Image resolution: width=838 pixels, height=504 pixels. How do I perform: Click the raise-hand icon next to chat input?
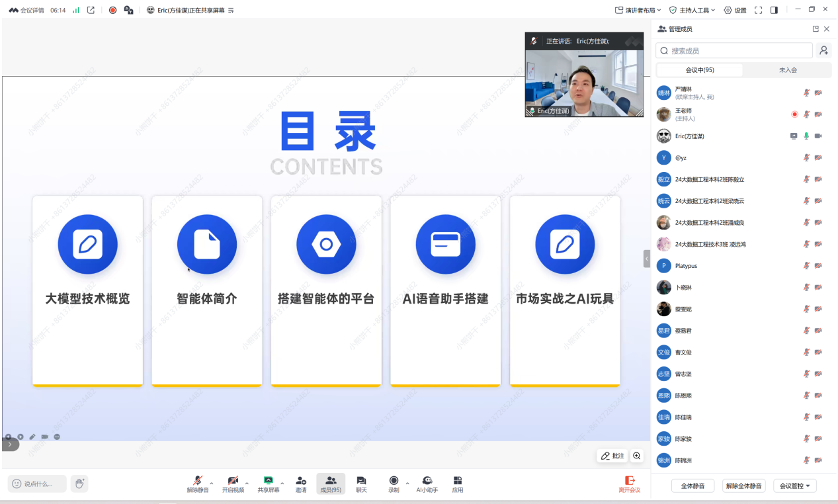click(79, 483)
